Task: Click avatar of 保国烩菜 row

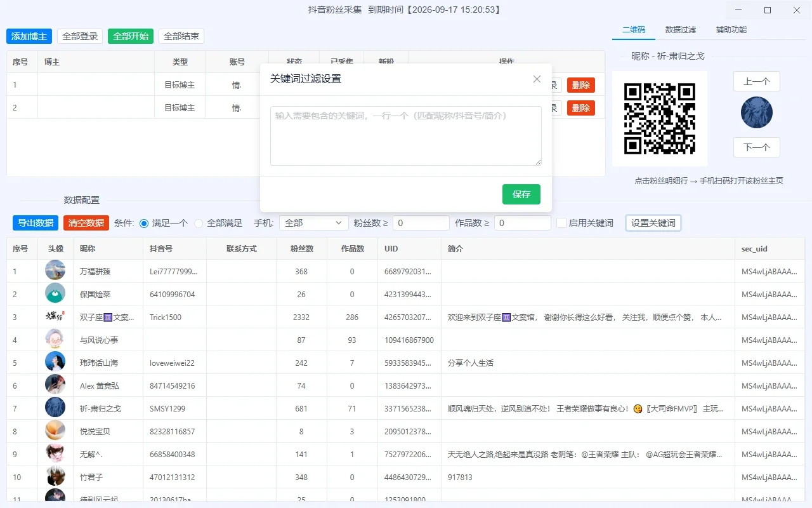Action: point(55,293)
